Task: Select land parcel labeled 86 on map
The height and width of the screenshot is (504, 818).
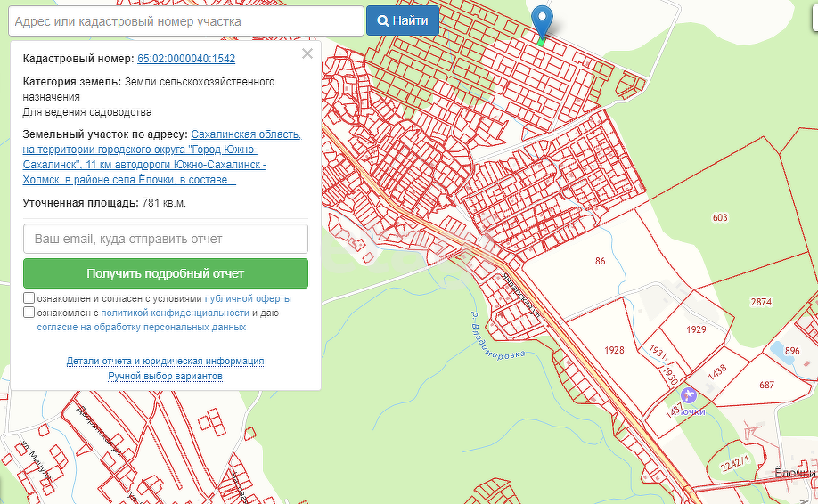Action: pyautogui.click(x=600, y=261)
